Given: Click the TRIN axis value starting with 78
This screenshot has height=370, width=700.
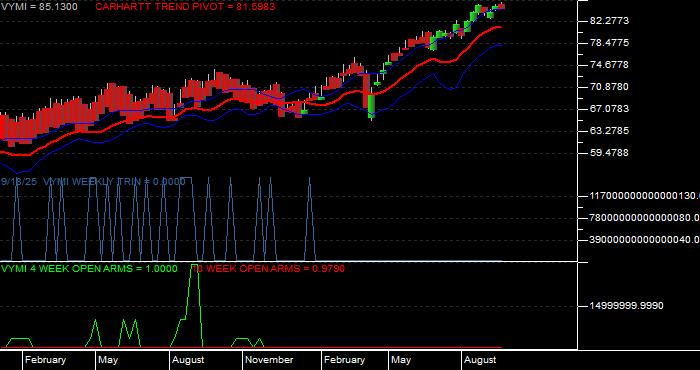Looking at the screenshot, I should pos(645,218).
